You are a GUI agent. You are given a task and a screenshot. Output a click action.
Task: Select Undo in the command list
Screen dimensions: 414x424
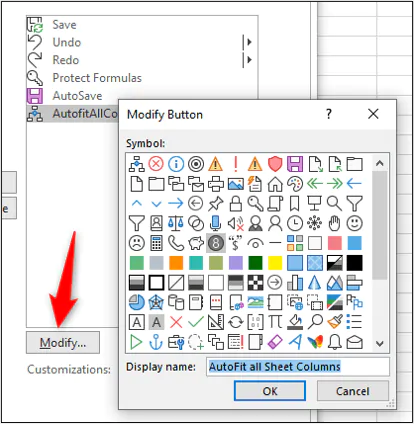142,42
